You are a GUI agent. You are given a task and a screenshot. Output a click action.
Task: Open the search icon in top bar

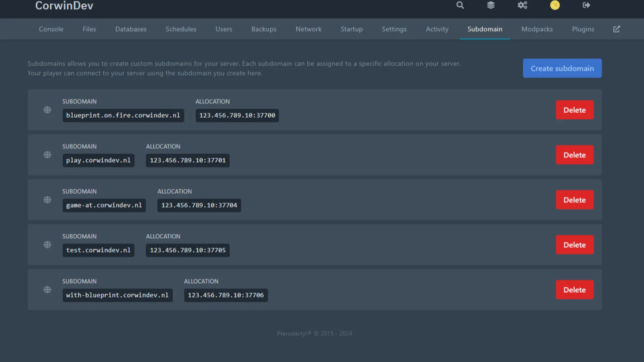tap(460, 5)
